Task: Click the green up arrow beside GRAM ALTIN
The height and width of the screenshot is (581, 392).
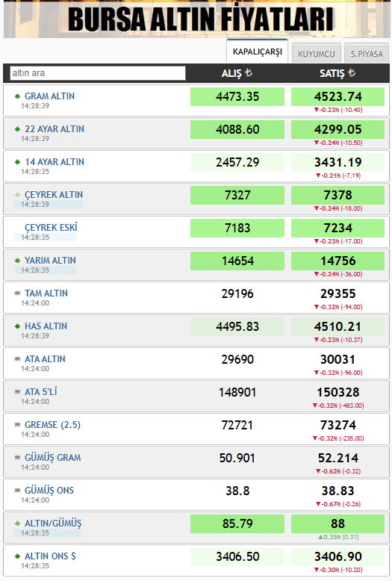Action: pyautogui.click(x=17, y=96)
